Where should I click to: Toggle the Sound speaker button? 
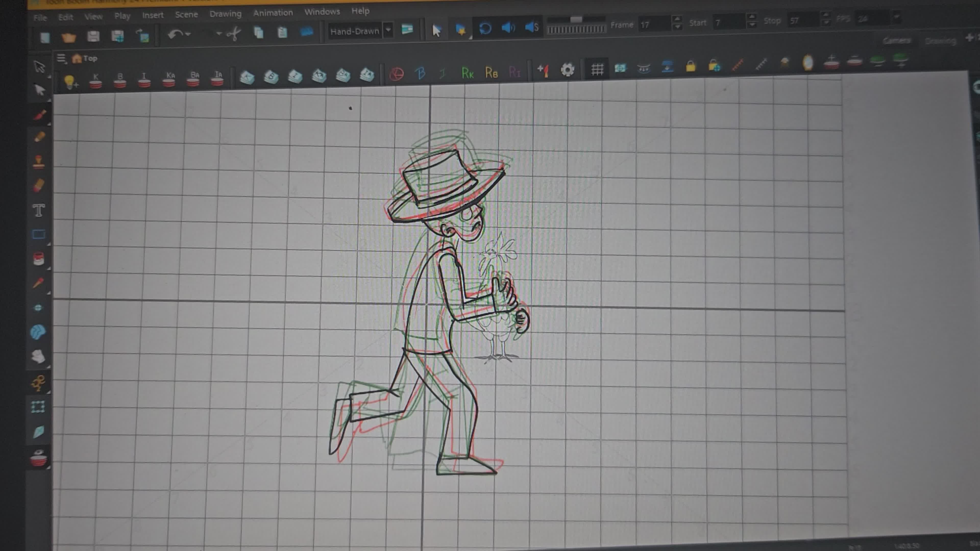tap(508, 27)
